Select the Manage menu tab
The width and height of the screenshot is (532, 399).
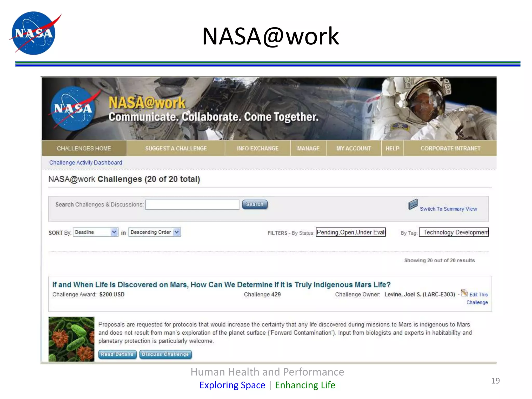(x=308, y=148)
